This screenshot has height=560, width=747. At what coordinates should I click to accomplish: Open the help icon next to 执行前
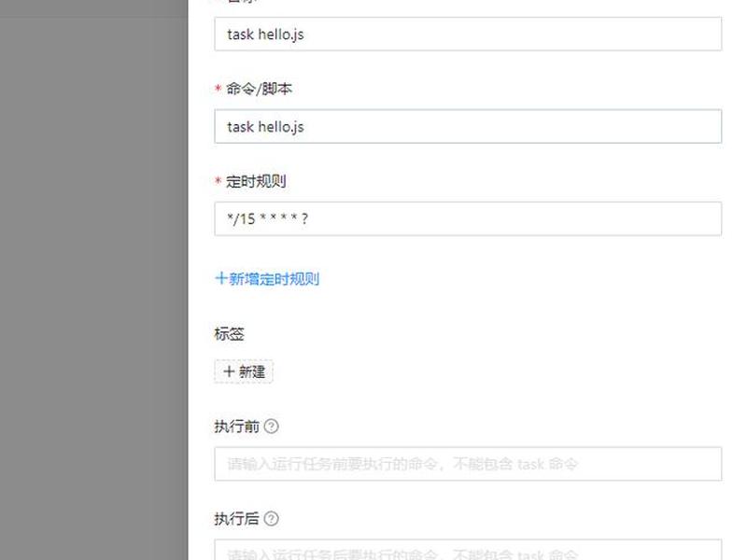tap(271, 426)
